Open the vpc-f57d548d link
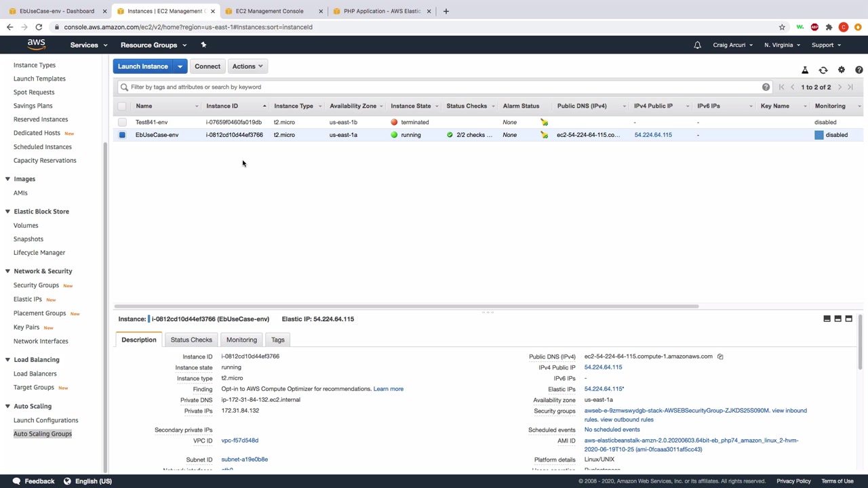The height and width of the screenshot is (488, 868). 239,441
